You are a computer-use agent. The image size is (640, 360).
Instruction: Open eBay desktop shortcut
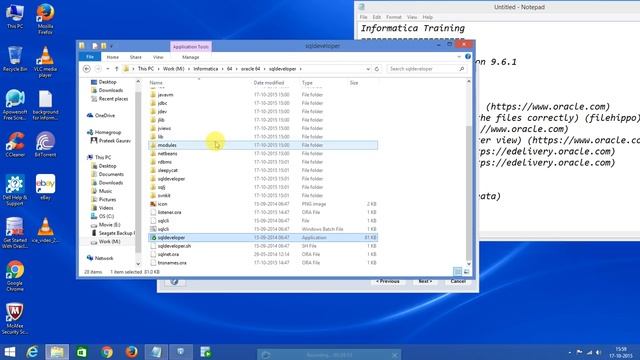[45, 187]
